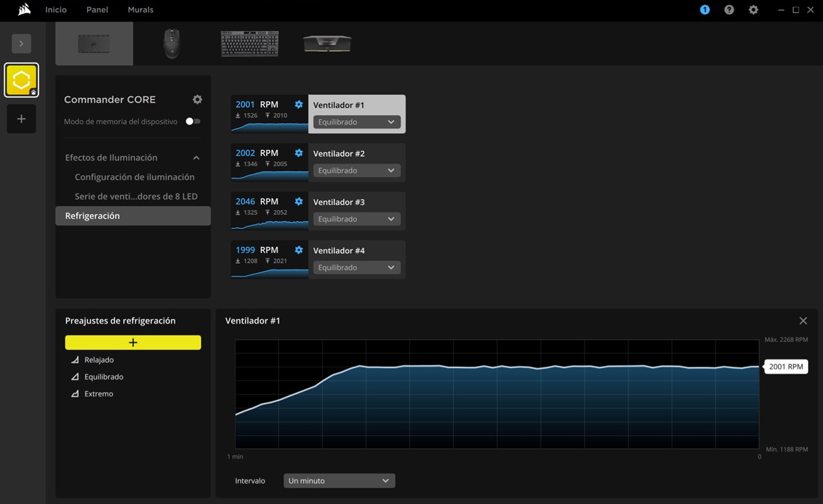
Task: Close the Ventilador #1 graph panel
Action: click(x=803, y=321)
